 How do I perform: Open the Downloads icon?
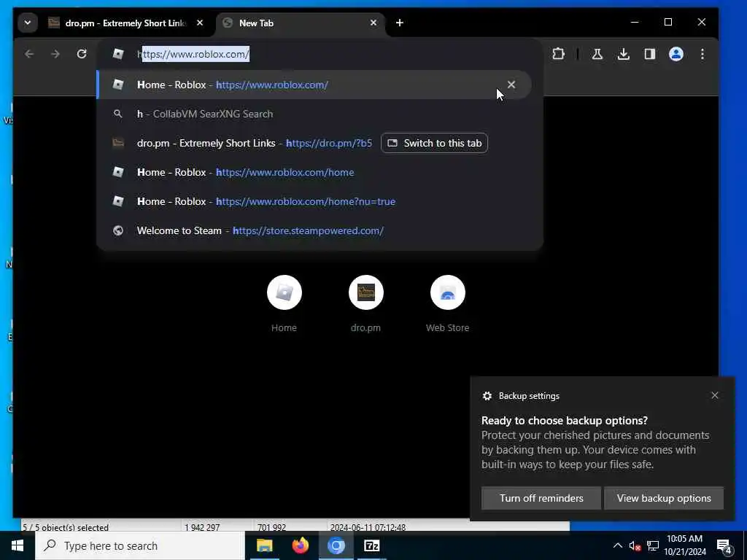[624, 54]
